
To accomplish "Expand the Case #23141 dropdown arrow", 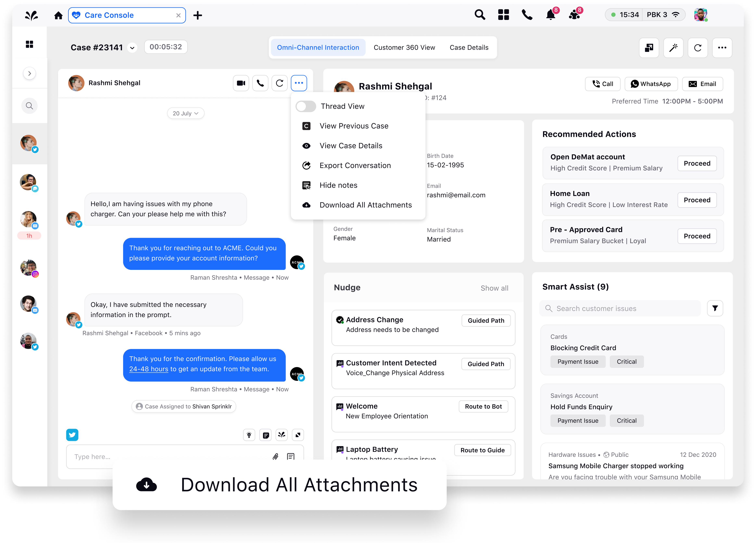I will tap(132, 48).
